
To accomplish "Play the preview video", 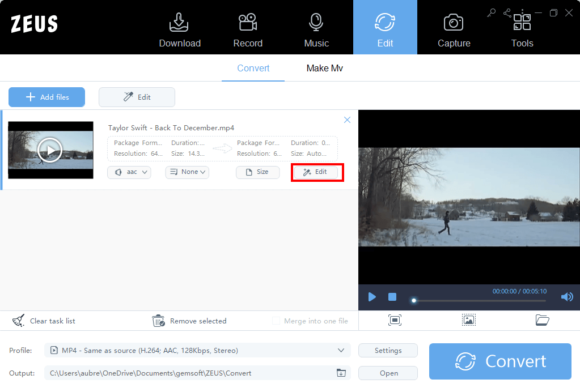I will pyautogui.click(x=372, y=297).
